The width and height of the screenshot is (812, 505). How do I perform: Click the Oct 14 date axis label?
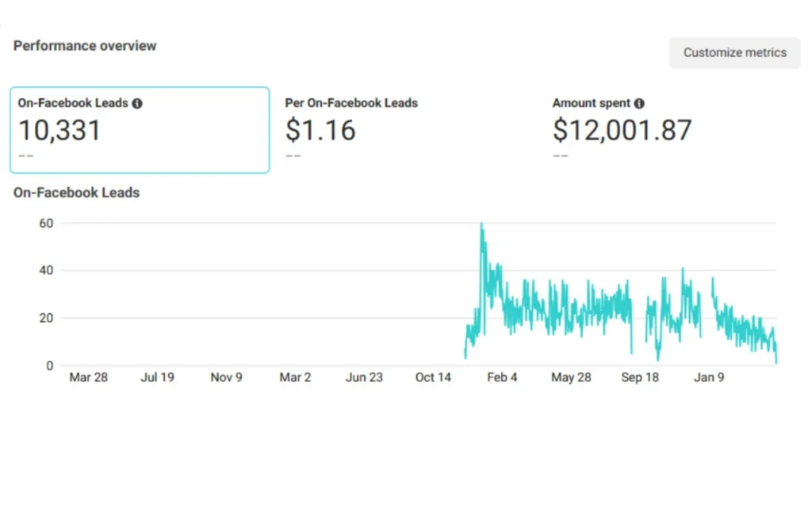(x=433, y=377)
